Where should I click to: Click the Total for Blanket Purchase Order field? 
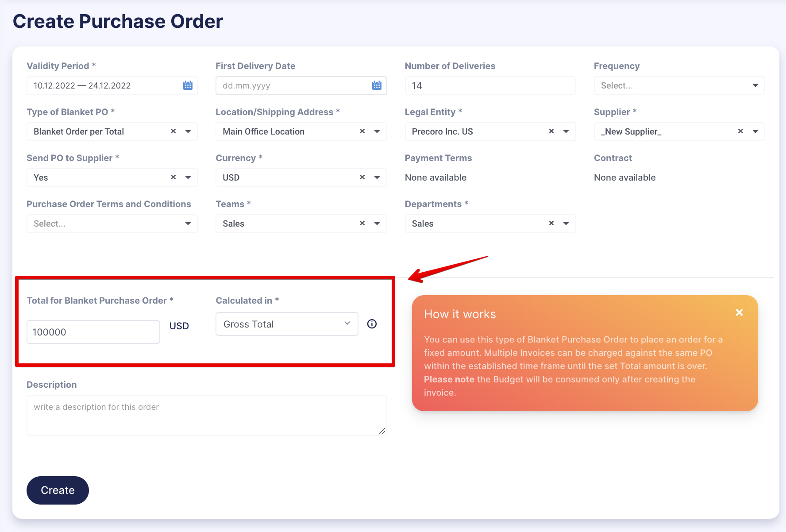(93, 332)
